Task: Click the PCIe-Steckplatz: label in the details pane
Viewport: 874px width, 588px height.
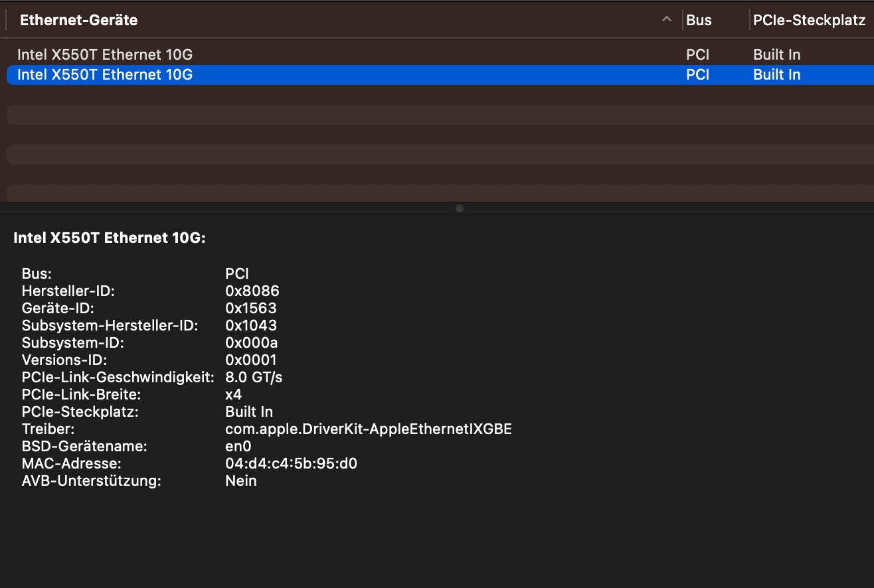Action: [80, 411]
